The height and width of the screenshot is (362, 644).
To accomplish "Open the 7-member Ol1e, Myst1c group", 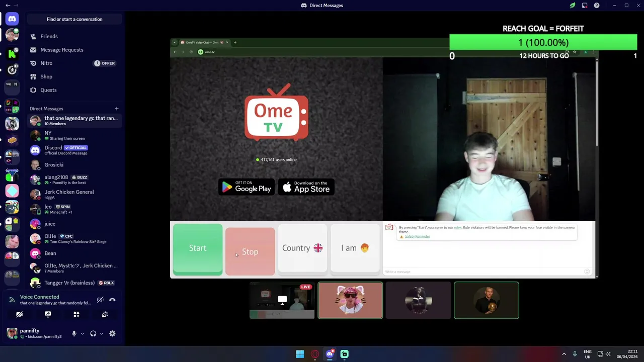I will [74, 268].
